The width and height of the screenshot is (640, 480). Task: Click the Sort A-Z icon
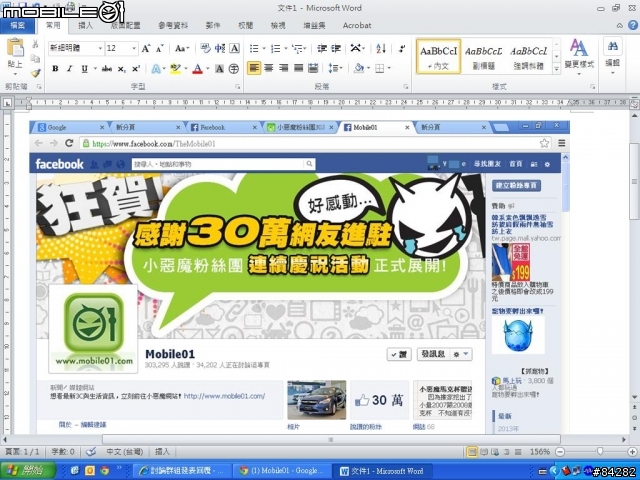(381, 49)
